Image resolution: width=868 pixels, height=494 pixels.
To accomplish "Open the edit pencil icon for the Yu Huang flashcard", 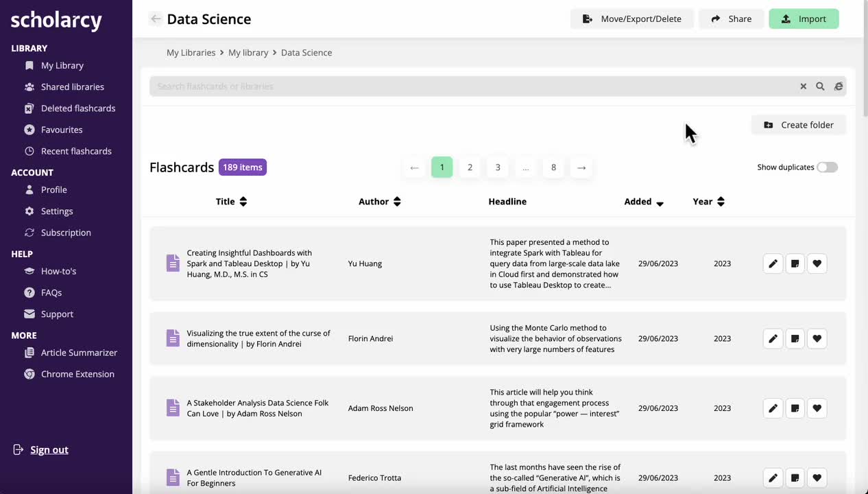I will pyautogui.click(x=773, y=263).
